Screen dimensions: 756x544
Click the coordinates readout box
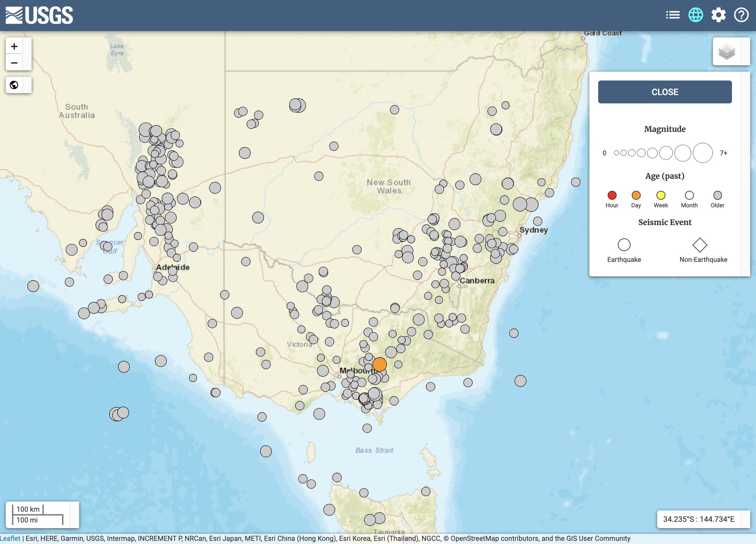pyautogui.click(x=698, y=519)
